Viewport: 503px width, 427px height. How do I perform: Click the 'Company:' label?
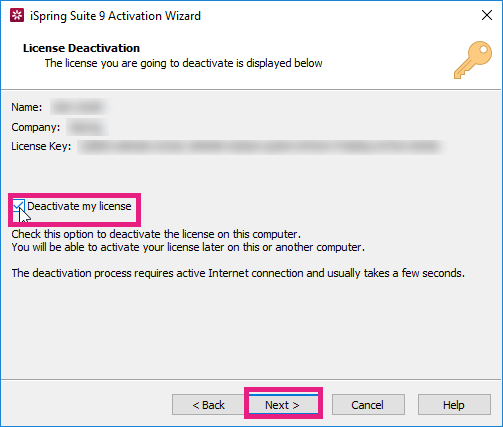point(35,127)
